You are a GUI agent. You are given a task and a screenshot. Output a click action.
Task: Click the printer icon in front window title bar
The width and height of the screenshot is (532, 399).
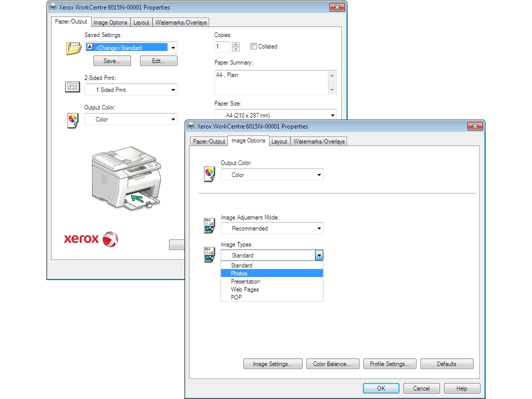coord(191,126)
